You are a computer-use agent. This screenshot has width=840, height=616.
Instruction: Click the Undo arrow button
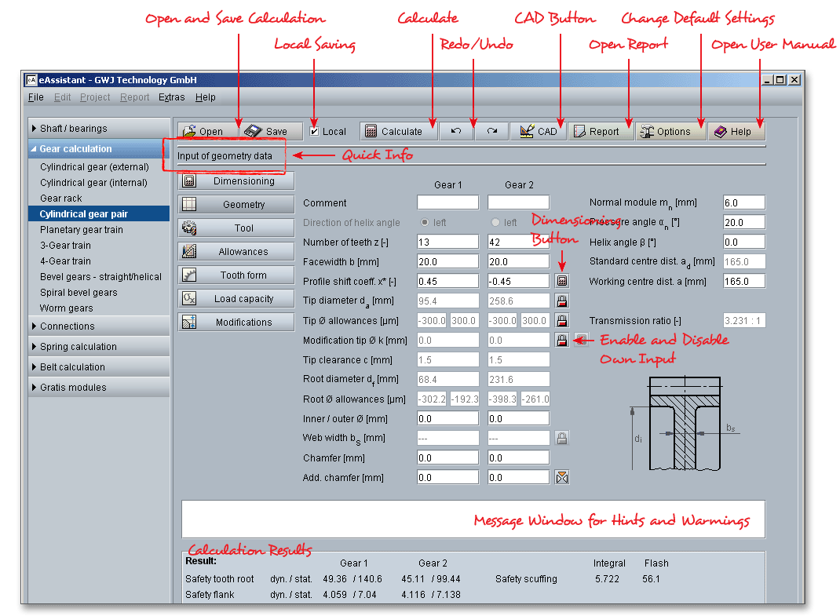456,132
